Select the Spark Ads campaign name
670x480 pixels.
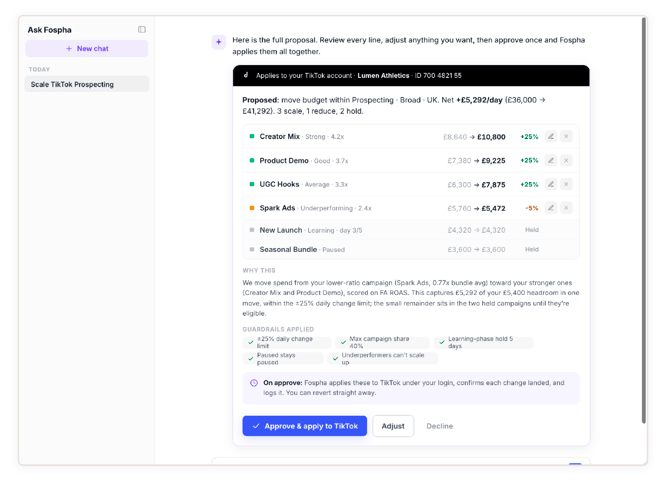pyautogui.click(x=277, y=208)
